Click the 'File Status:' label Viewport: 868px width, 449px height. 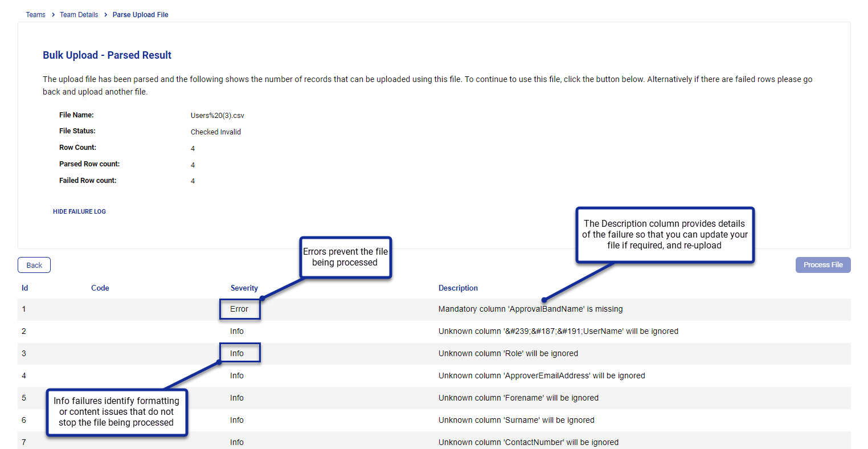point(77,130)
